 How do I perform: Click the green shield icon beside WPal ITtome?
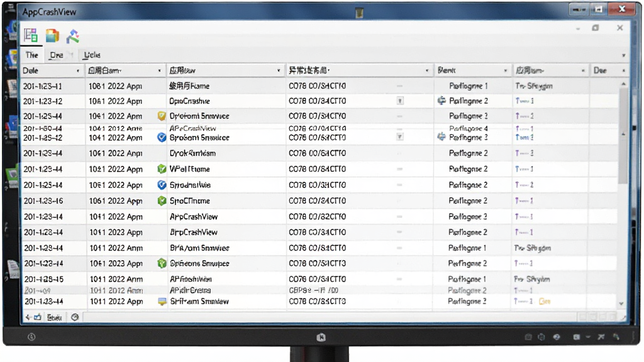(162, 168)
